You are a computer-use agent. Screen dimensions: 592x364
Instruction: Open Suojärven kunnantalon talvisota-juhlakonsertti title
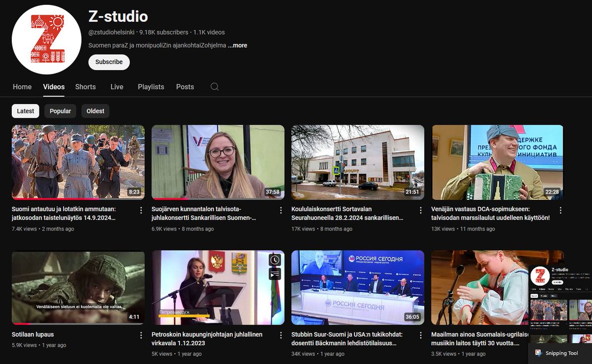coord(204,214)
